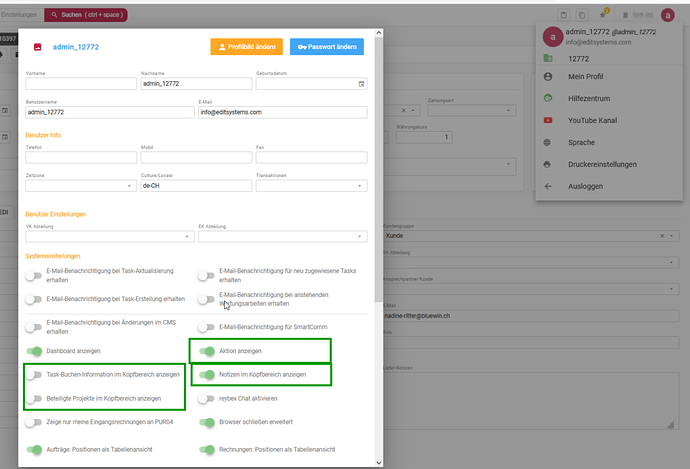This screenshot has height=469, width=690.
Task: Open the Transaktionen dropdown
Action: [x=312, y=186]
